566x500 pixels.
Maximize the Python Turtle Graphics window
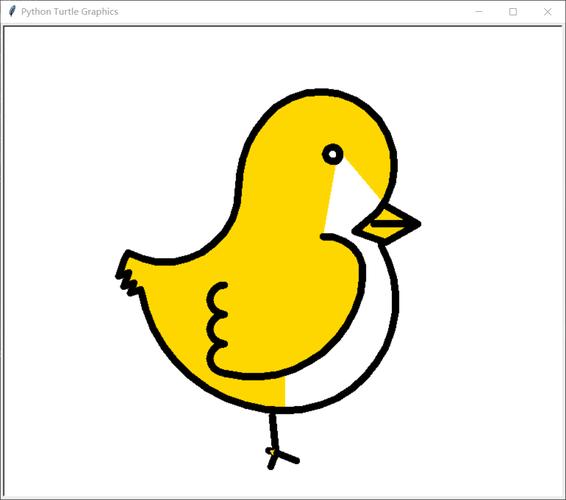513,12
